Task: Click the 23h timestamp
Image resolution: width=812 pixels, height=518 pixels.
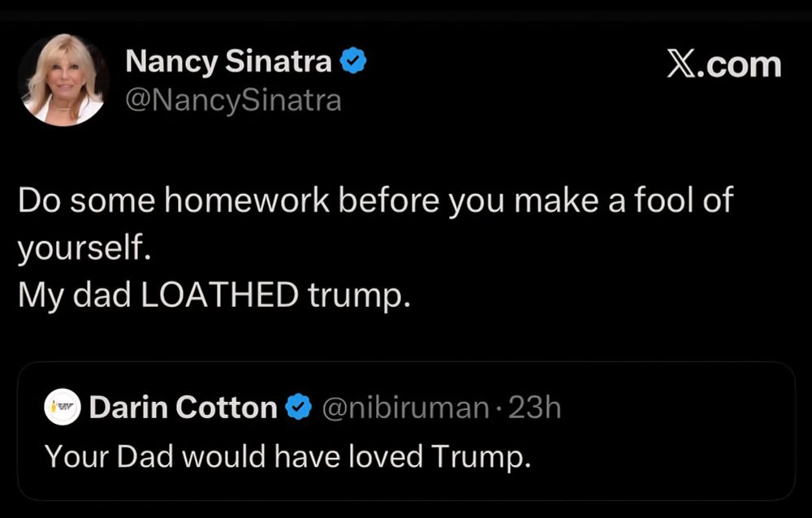Action: click(x=534, y=407)
